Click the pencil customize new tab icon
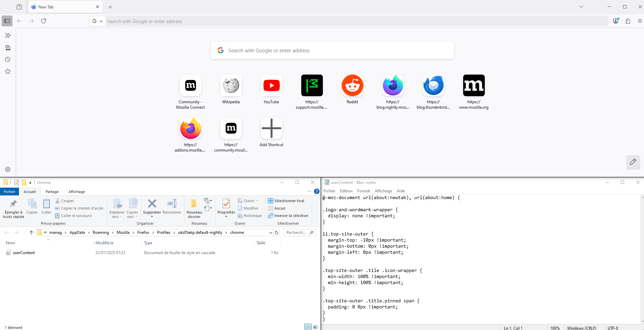Image resolution: width=644 pixels, height=330 pixels. click(x=633, y=162)
